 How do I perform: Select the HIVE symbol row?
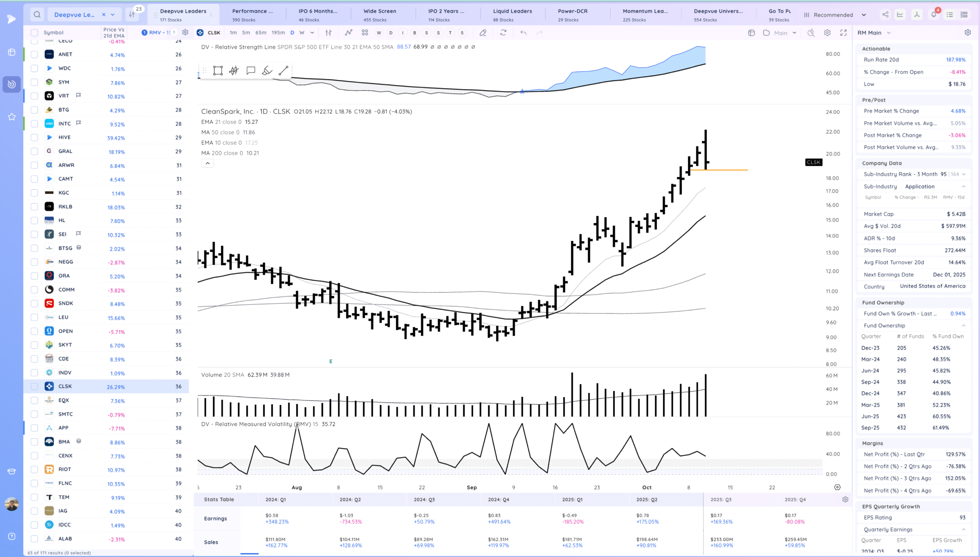tap(64, 137)
